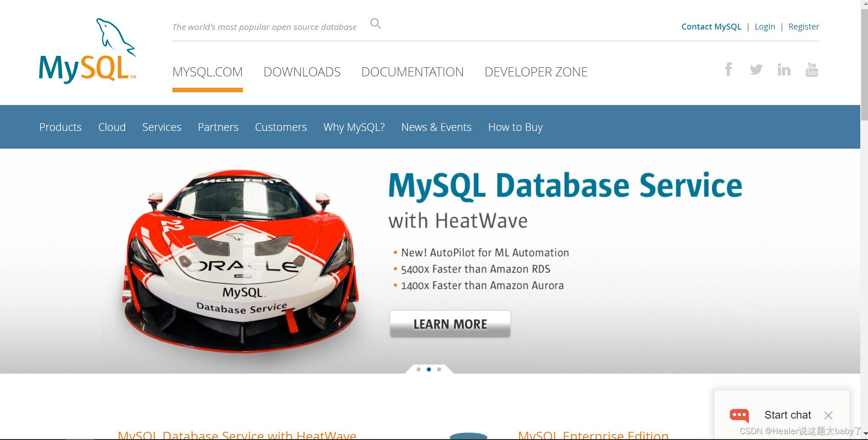Click the LEARN MORE button

(450, 324)
